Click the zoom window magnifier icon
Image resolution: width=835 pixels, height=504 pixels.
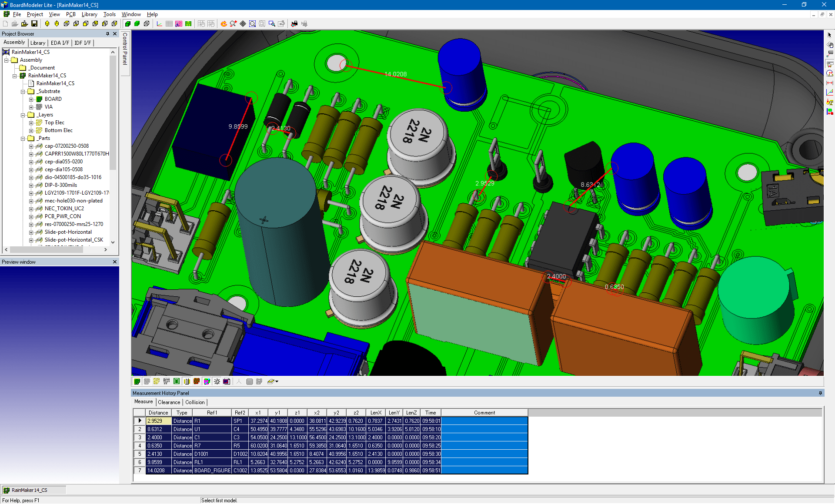pyautogui.click(x=272, y=24)
